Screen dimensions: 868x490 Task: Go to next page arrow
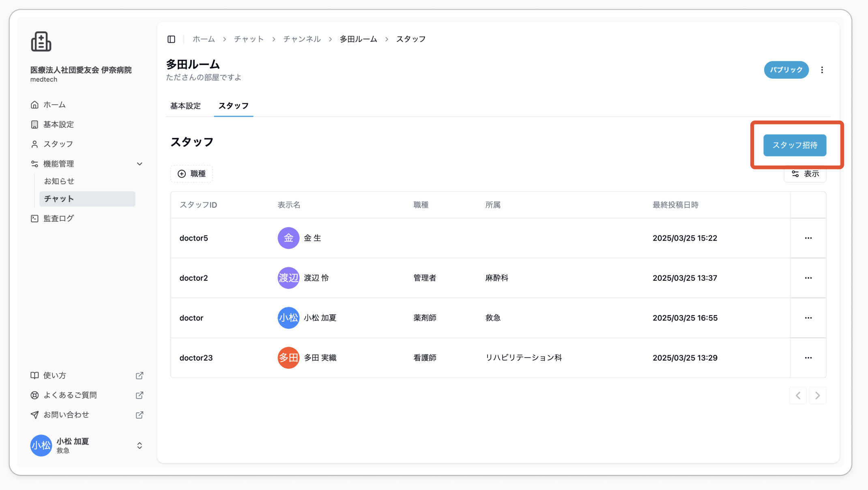817,395
